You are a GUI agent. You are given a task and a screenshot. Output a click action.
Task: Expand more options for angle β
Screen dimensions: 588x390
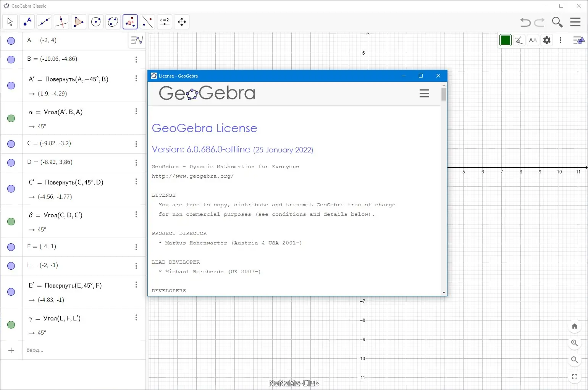(136, 214)
